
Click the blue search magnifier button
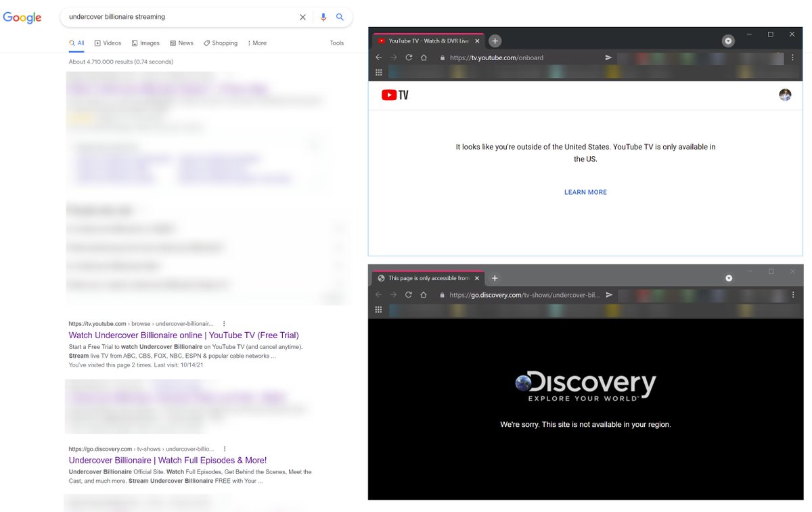tap(340, 17)
